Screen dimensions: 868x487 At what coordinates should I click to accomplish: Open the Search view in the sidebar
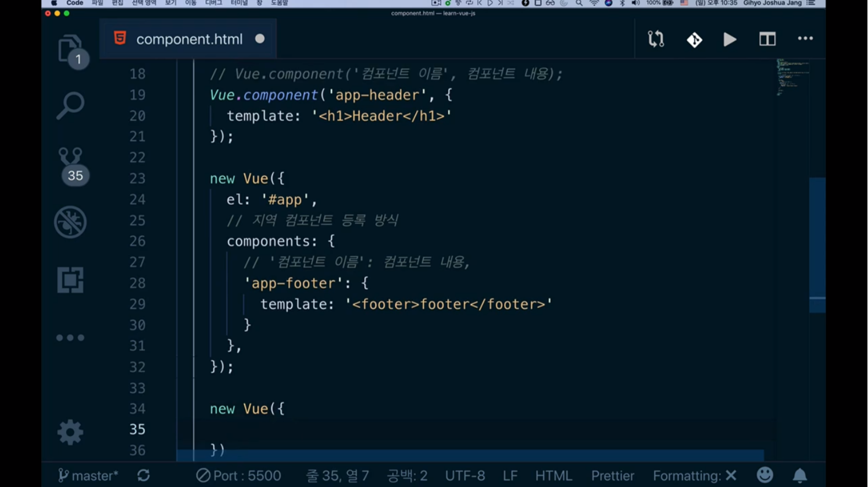click(x=70, y=106)
